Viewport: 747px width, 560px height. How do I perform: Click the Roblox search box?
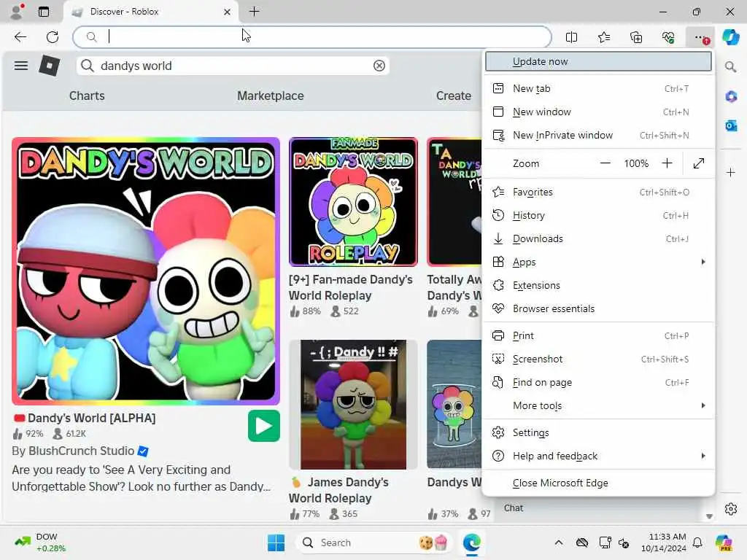tap(233, 66)
